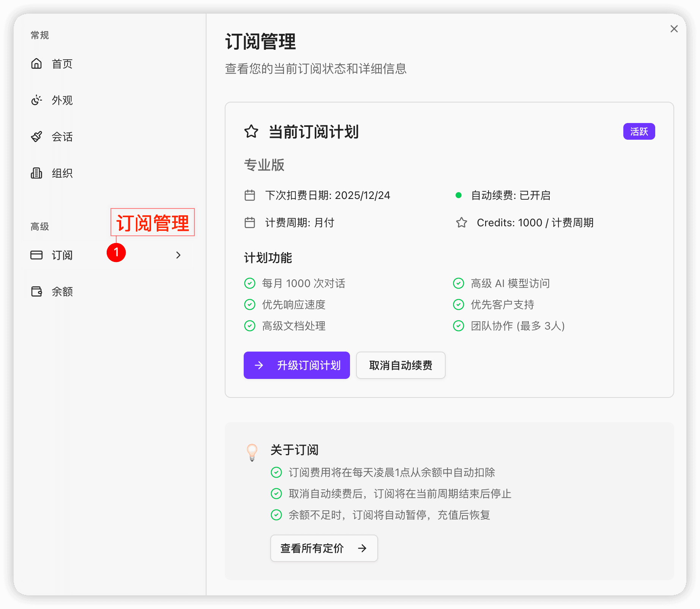Viewport: 700px width, 609px height.
Task: Click the star icon beside 当前订阅计划
Action: (x=251, y=132)
